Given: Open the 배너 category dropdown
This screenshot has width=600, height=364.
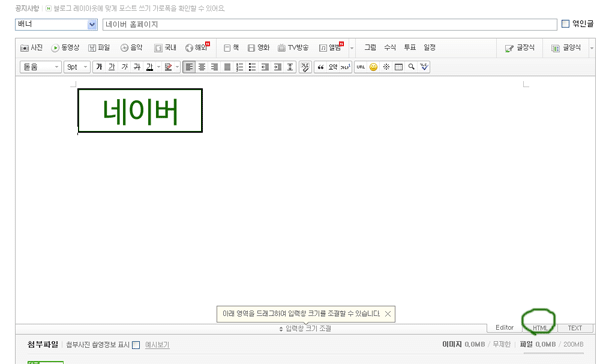Looking at the screenshot, I should pos(56,24).
